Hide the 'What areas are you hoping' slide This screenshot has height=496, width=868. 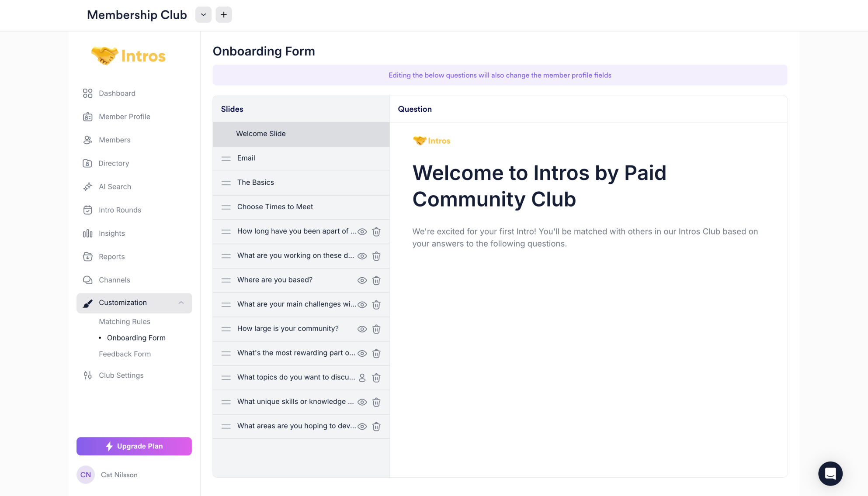tap(362, 427)
